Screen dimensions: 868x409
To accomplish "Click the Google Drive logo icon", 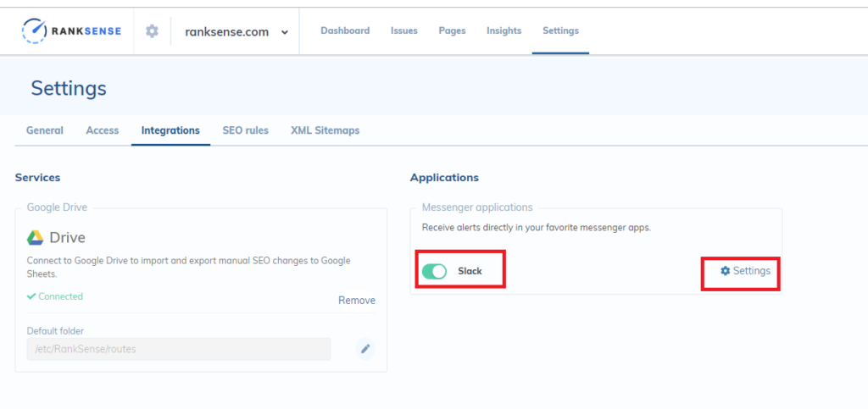I will point(36,238).
